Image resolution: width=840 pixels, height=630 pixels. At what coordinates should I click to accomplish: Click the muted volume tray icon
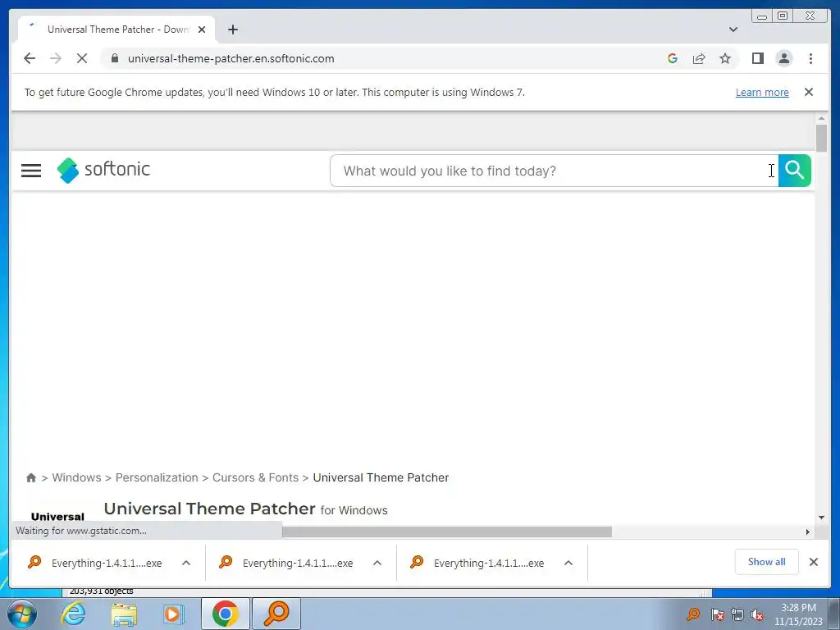(757, 614)
